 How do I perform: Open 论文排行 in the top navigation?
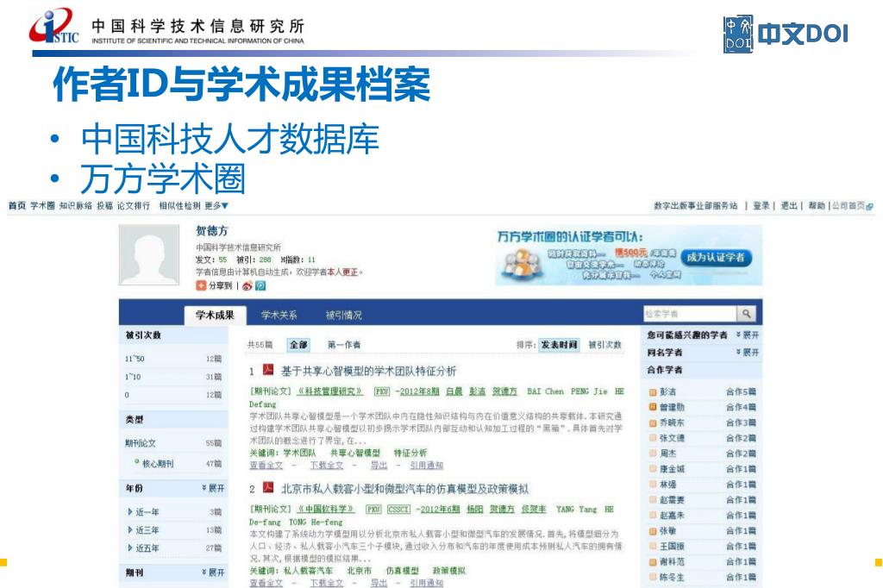(134, 206)
